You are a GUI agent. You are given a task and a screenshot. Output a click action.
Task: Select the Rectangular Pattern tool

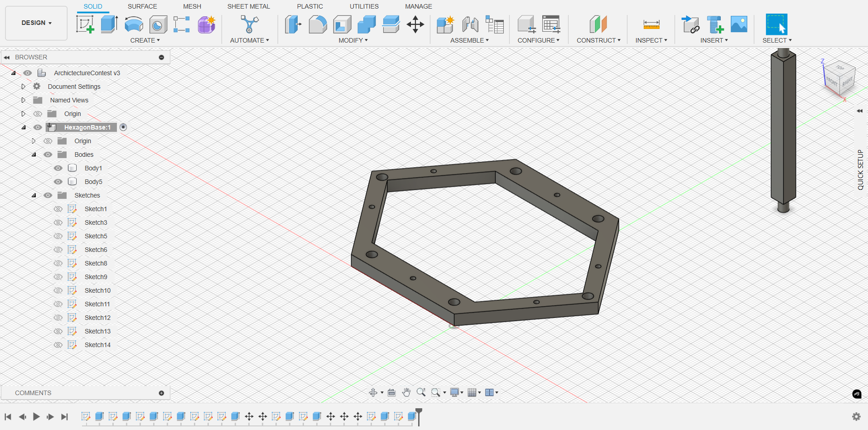[182, 24]
